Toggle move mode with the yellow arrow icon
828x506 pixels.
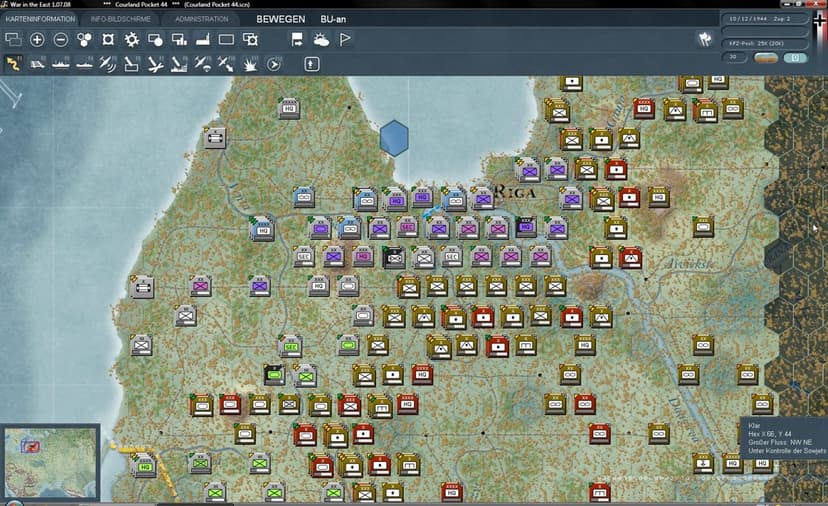13,64
